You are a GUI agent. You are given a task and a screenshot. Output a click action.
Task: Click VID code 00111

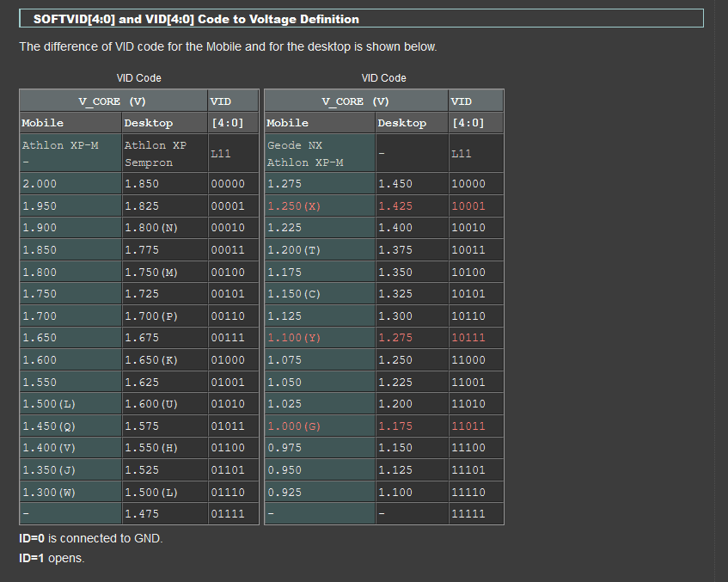point(228,338)
